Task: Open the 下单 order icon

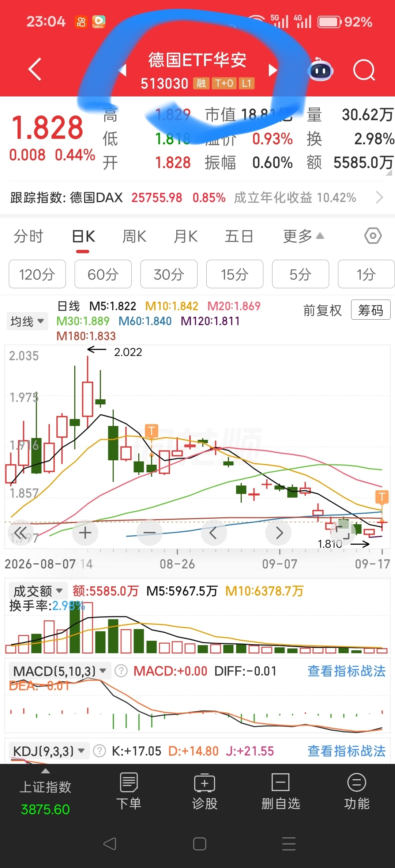Action: point(129,791)
